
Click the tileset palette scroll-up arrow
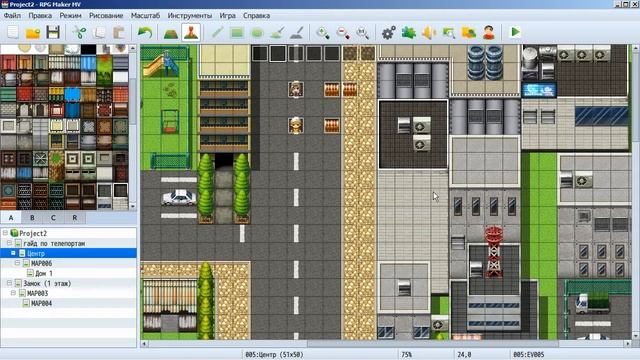tap(133, 49)
